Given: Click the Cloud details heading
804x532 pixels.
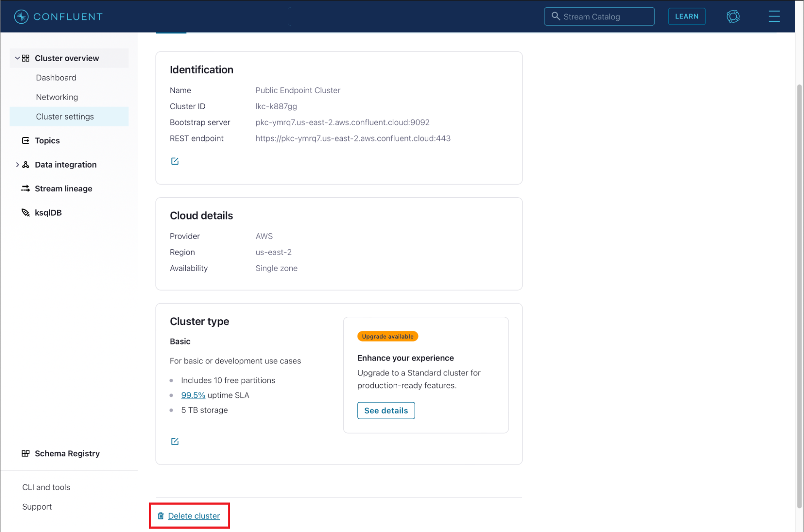Looking at the screenshot, I should tap(201, 216).
